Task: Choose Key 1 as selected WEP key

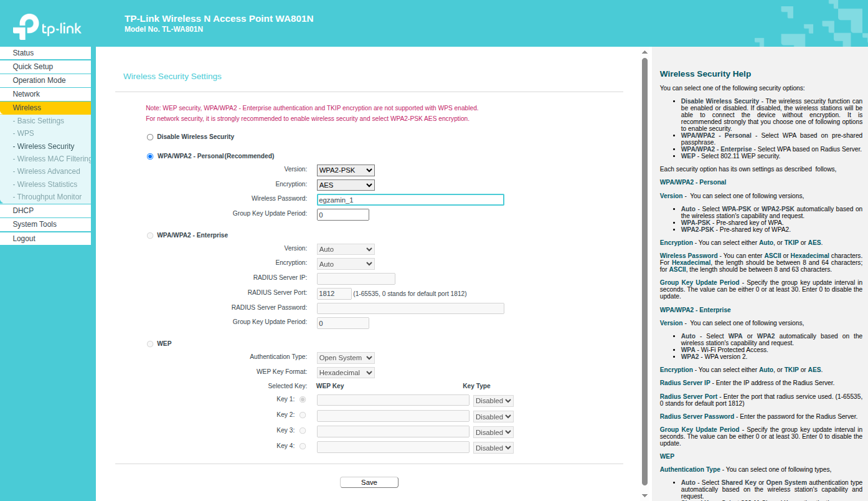Action: 303,399
